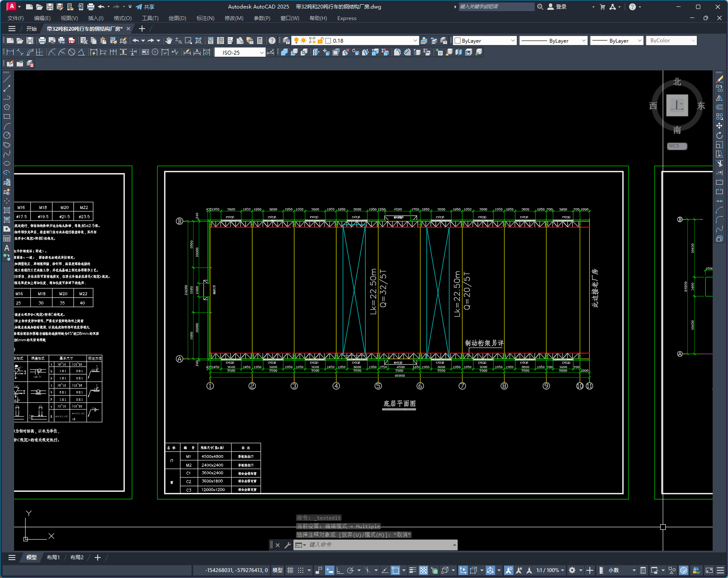Open command line customize wrench icon
728x578 pixels.
287,545
